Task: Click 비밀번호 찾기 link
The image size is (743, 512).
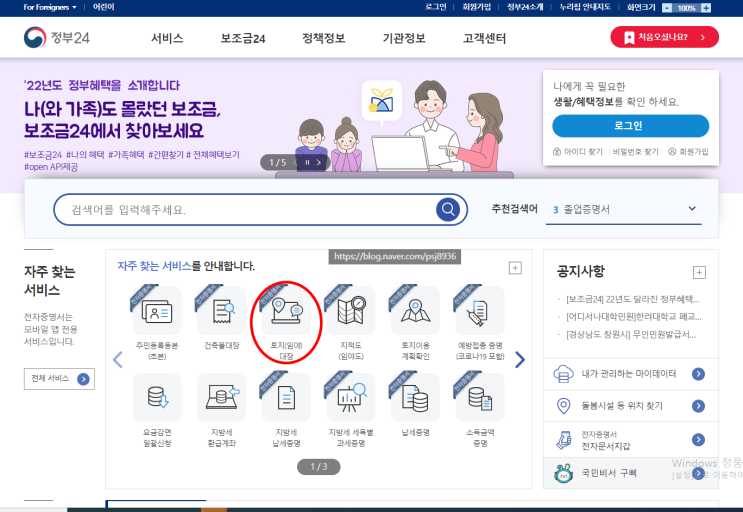Action: click(x=635, y=152)
